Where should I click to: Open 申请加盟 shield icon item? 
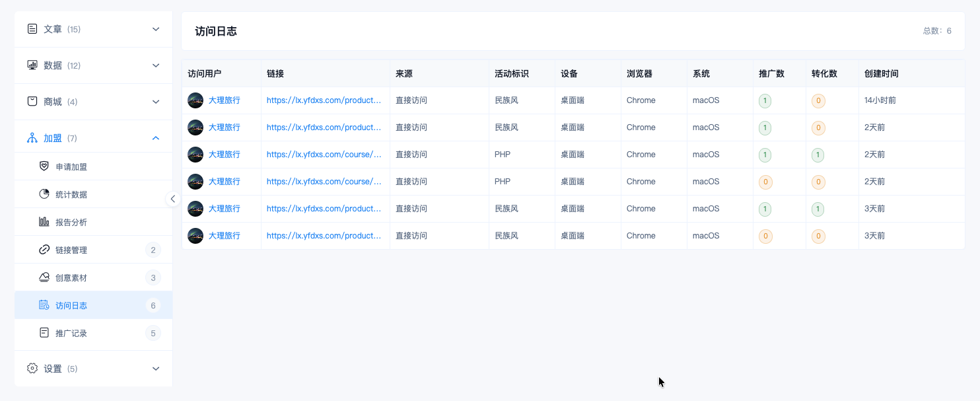click(x=44, y=166)
